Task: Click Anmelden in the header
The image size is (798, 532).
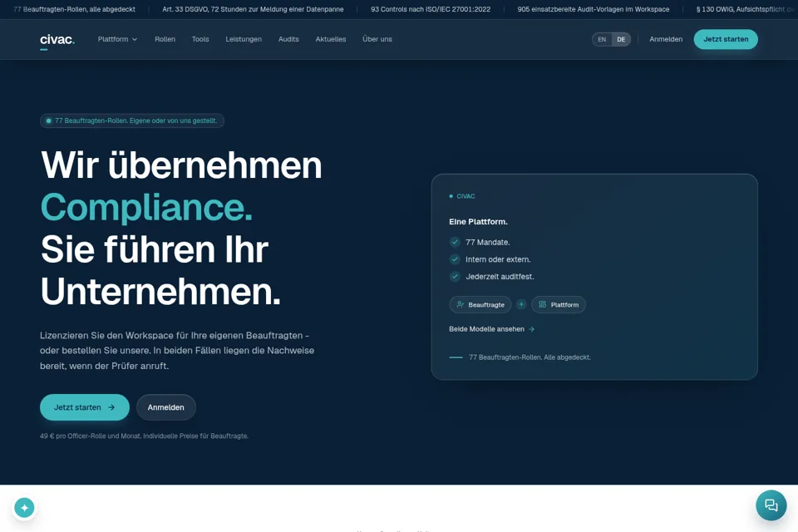Action: [666, 39]
